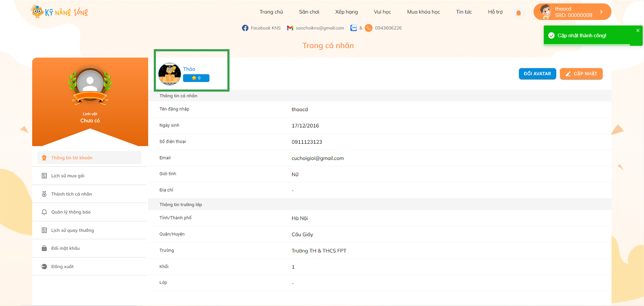
Task: Click the blue star points badge
Action: point(196,78)
